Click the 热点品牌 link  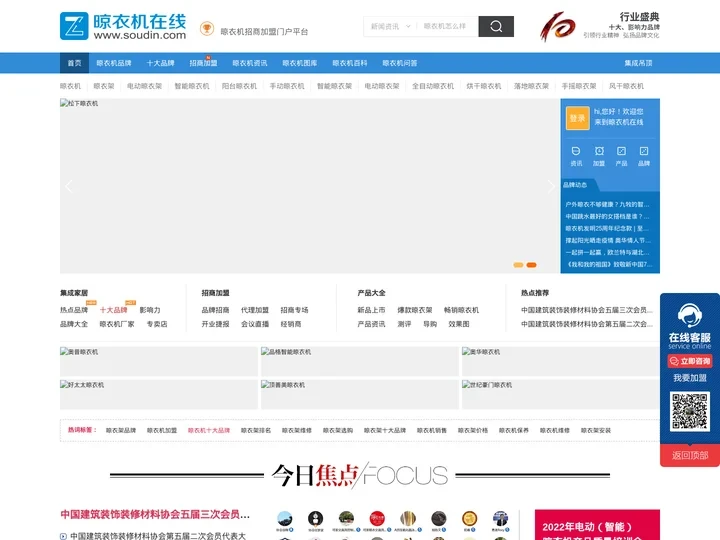[74, 310]
